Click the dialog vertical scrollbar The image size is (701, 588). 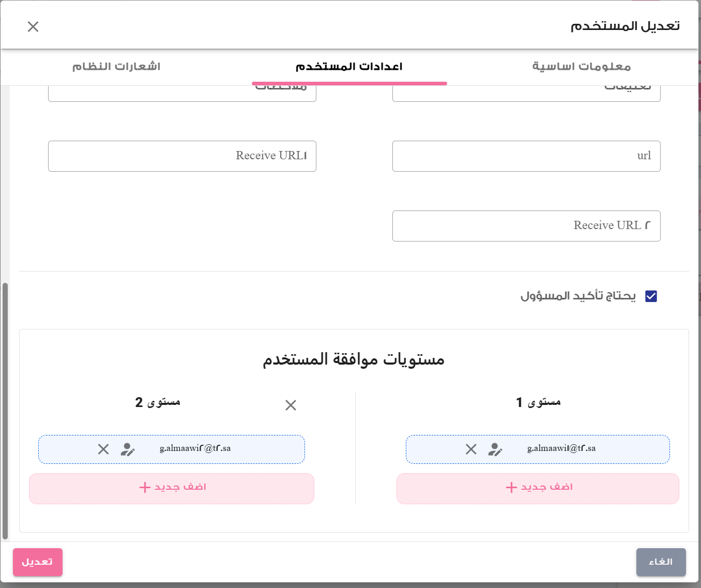point(5,411)
